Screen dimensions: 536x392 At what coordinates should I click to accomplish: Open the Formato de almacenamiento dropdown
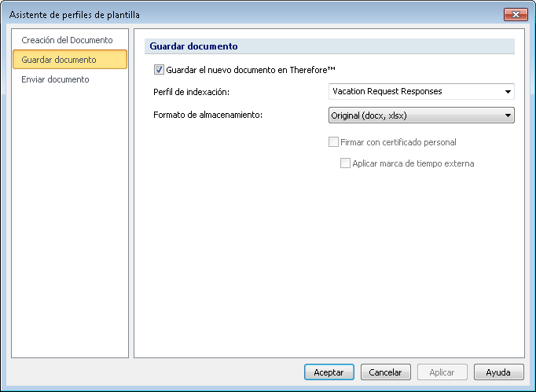tap(421, 115)
